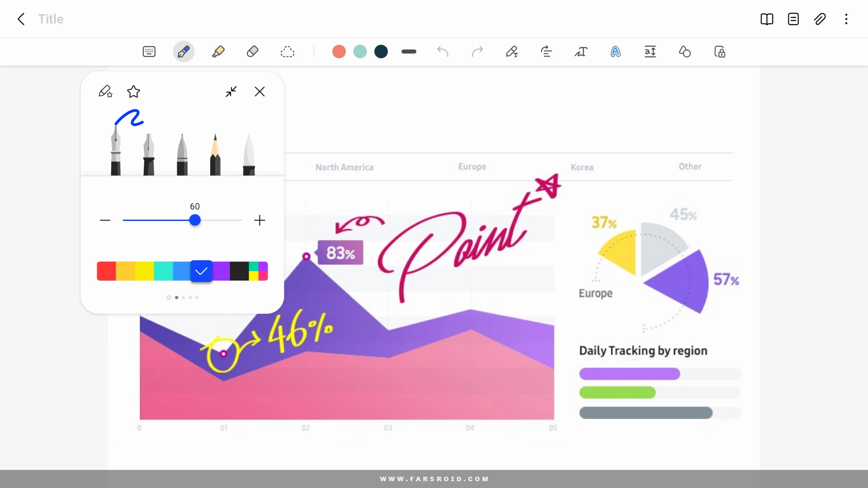Open the pen thickness stroke preview
This screenshot has width=868, height=488.
[x=409, y=52]
